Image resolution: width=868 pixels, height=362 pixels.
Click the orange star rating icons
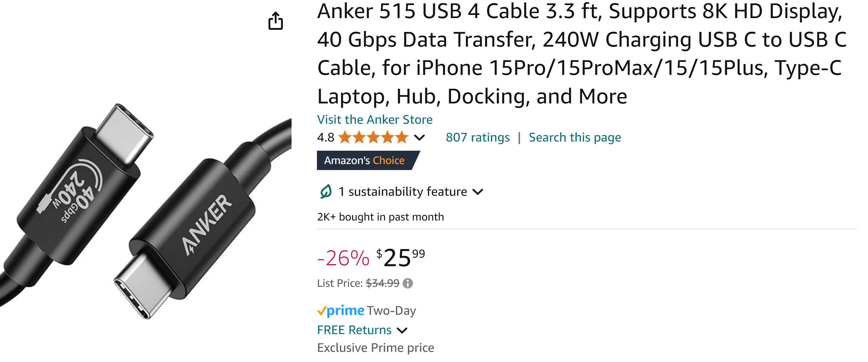[x=373, y=138]
